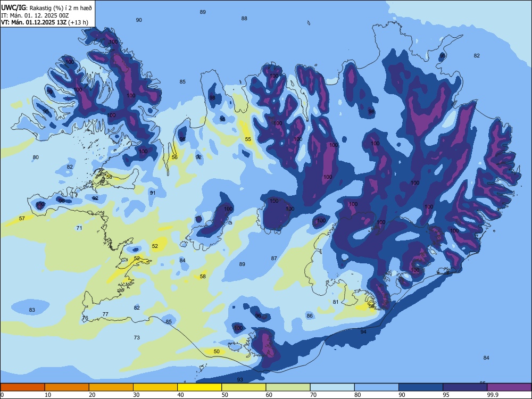Select the legend tick label "70"
Viewport: 532px width, 399px height.
[313, 395]
